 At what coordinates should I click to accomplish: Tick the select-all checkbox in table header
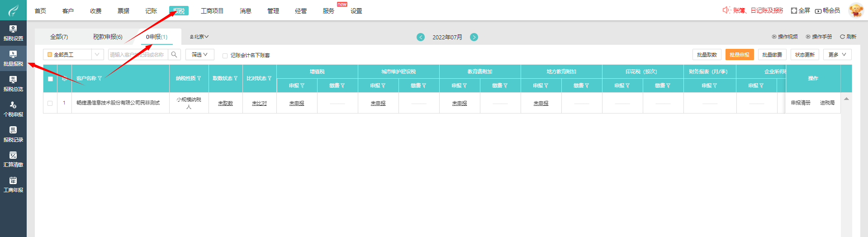pos(50,79)
